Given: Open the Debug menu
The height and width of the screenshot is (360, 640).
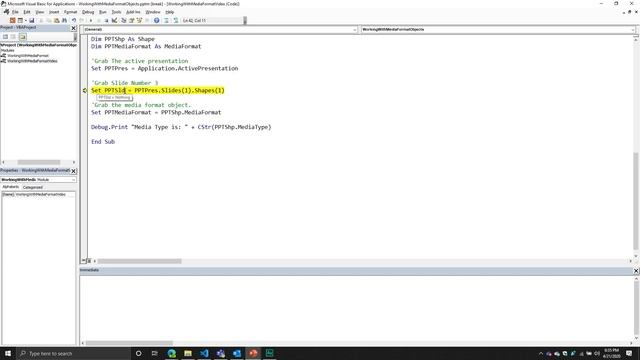Looking at the screenshot, I should pyautogui.click(x=88, y=12).
